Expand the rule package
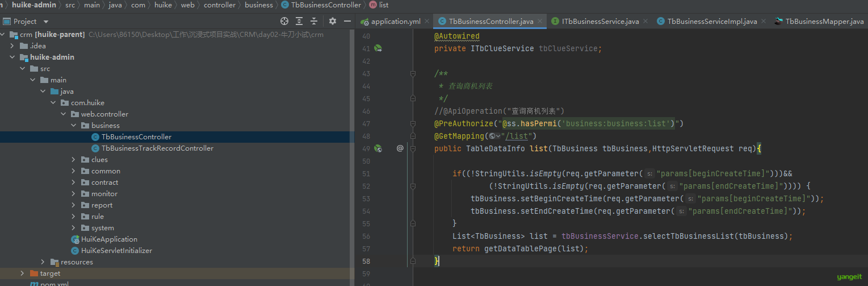The image size is (868, 286). (x=74, y=217)
